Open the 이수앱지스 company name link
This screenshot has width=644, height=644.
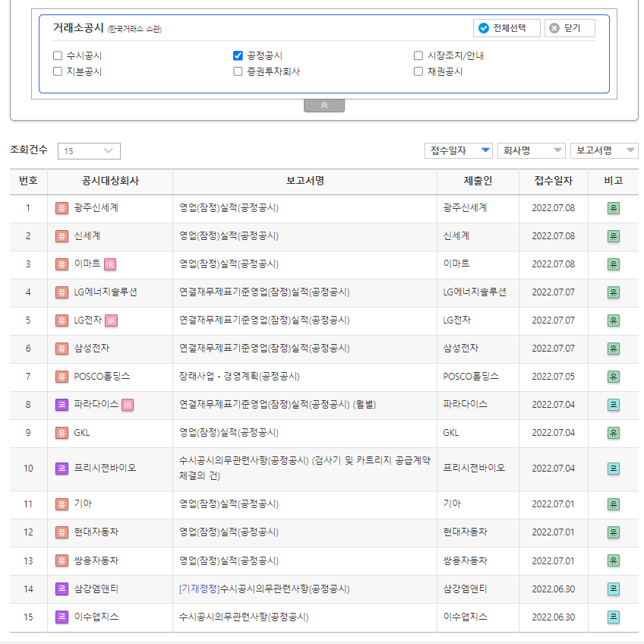click(96, 617)
